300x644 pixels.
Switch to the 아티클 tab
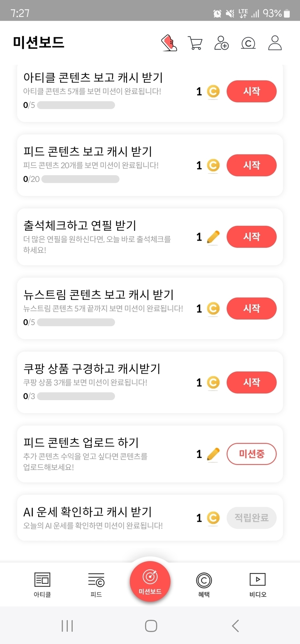click(42, 584)
